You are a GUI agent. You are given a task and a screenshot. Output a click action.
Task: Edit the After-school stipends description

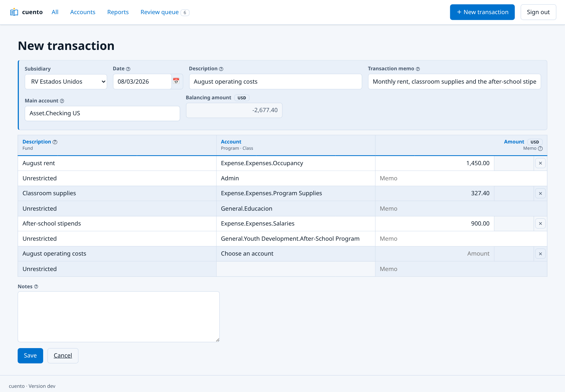117,224
